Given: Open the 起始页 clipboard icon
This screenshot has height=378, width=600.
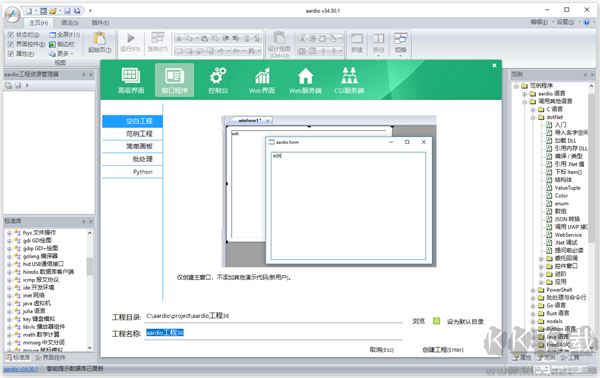Looking at the screenshot, I should point(99,38).
